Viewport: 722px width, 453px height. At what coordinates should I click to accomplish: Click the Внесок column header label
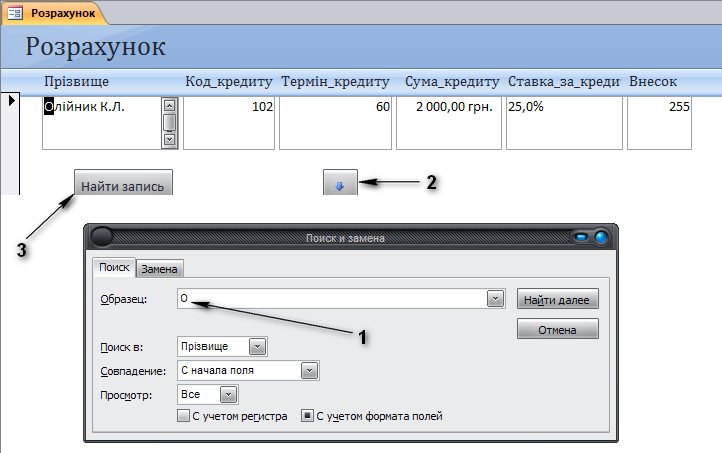pyautogui.click(x=653, y=81)
